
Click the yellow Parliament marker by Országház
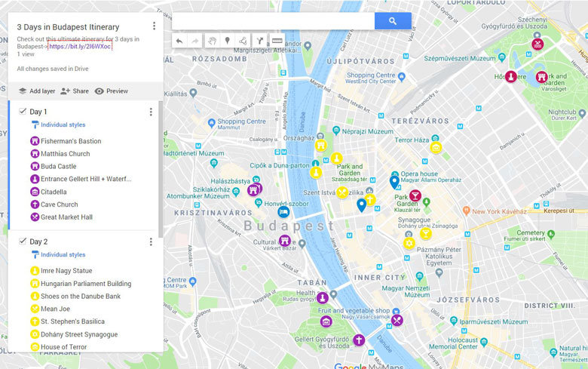coord(320,145)
